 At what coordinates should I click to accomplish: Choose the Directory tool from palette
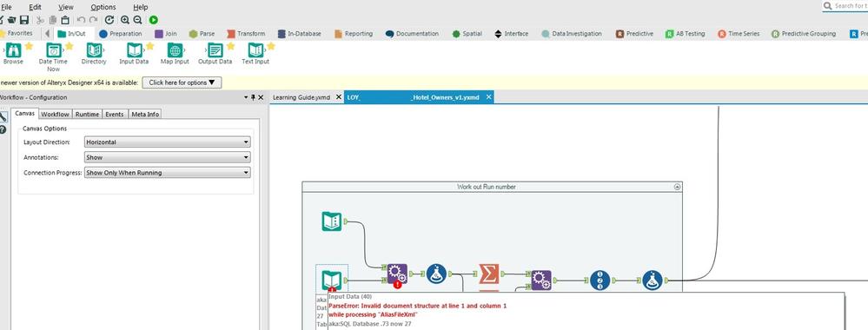(94, 54)
